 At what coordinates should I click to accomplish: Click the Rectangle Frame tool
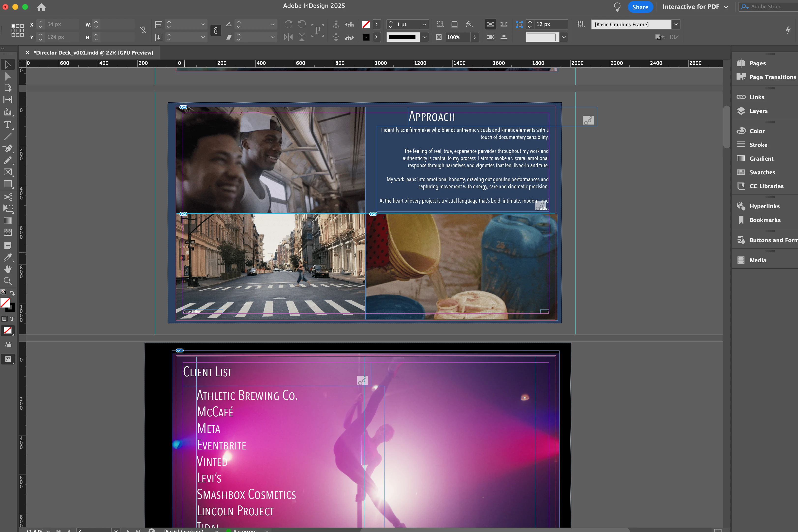(x=8, y=172)
